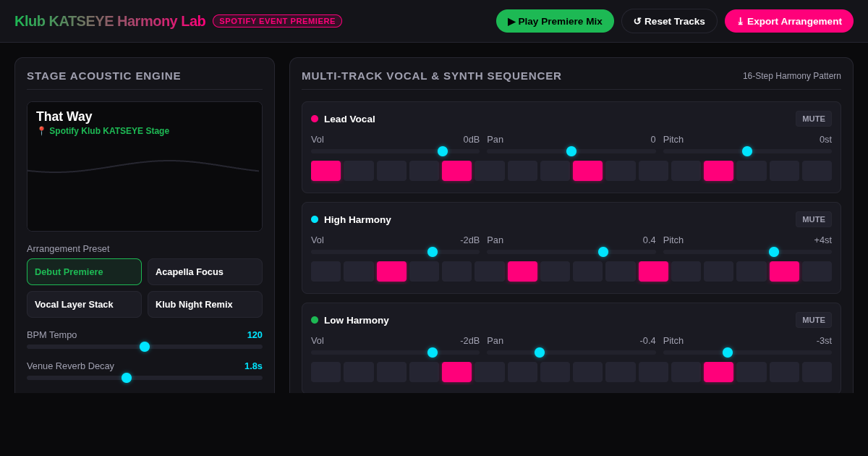Toggle off Lead Vocal step 5
868x456 pixels.
pyautogui.click(x=456, y=171)
